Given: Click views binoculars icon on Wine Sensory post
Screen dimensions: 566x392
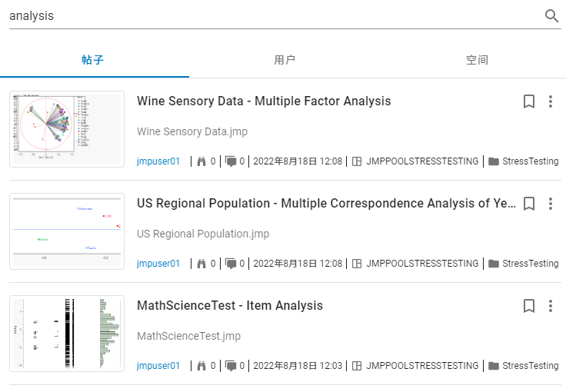Looking at the screenshot, I should tap(201, 161).
